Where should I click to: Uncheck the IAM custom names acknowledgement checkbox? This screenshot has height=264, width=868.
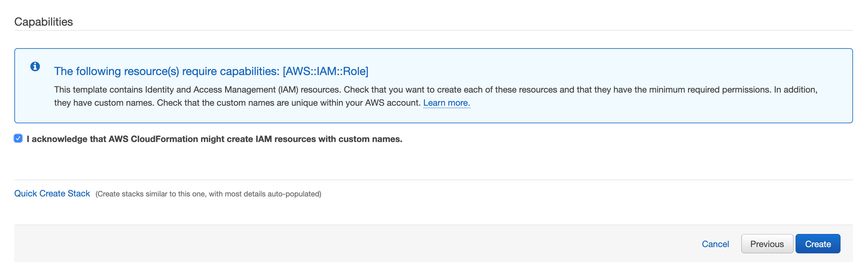pyautogui.click(x=18, y=139)
